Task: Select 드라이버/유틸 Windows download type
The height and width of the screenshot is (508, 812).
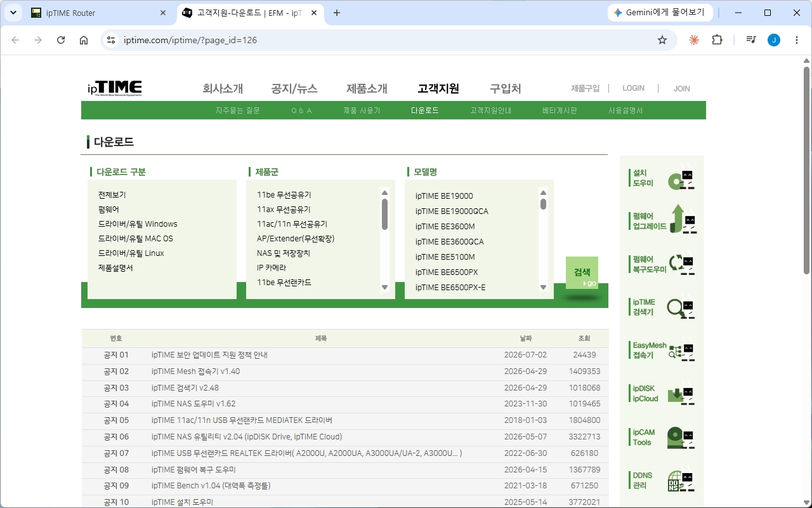Action: (x=138, y=224)
